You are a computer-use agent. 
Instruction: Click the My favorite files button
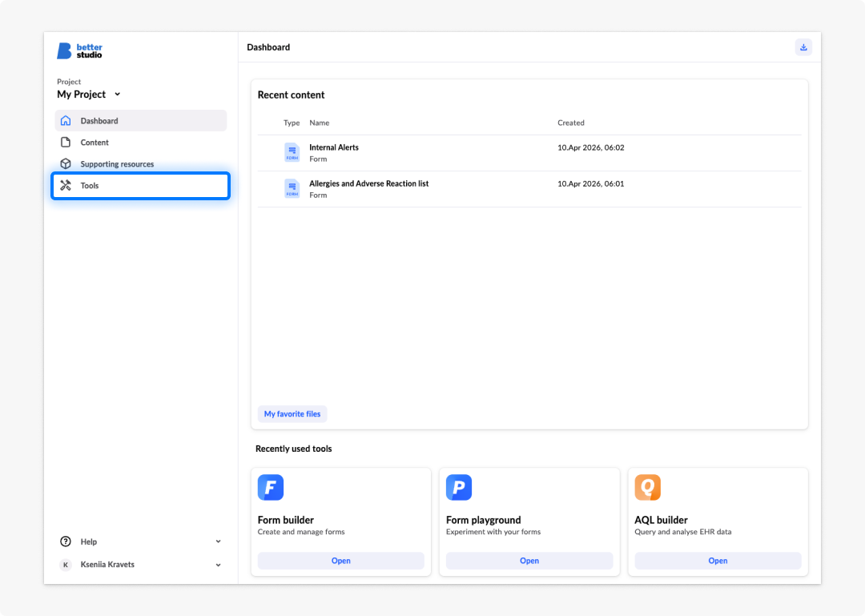292,414
